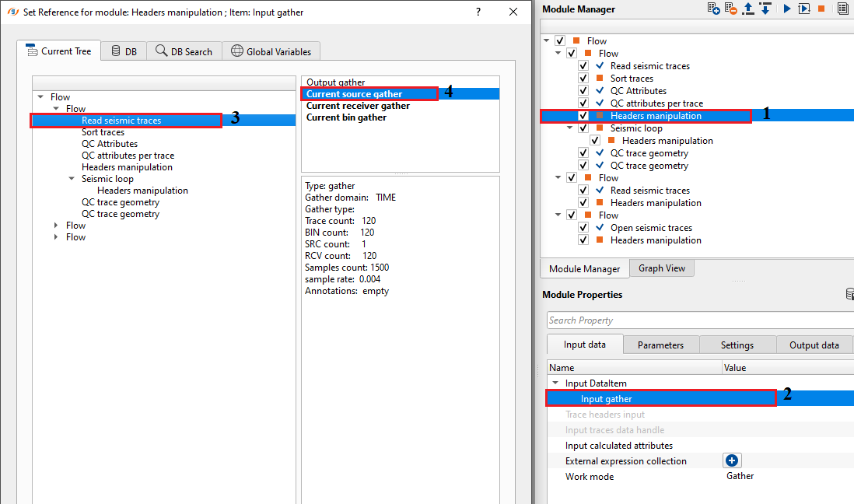The width and height of the screenshot is (854, 504).
Task: Select Current receiver gather from the list
Action: pyautogui.click(x=358, y=106)
